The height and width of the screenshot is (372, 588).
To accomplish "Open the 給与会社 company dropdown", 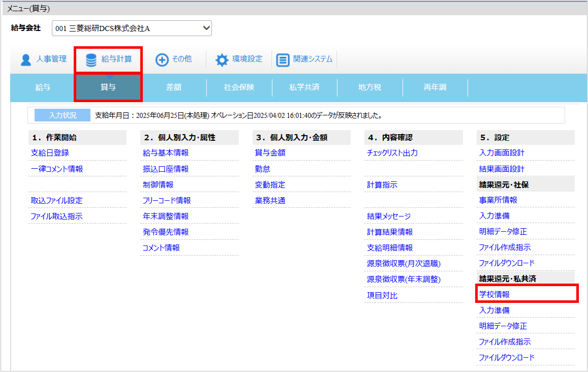I will (x=132, y=28).
